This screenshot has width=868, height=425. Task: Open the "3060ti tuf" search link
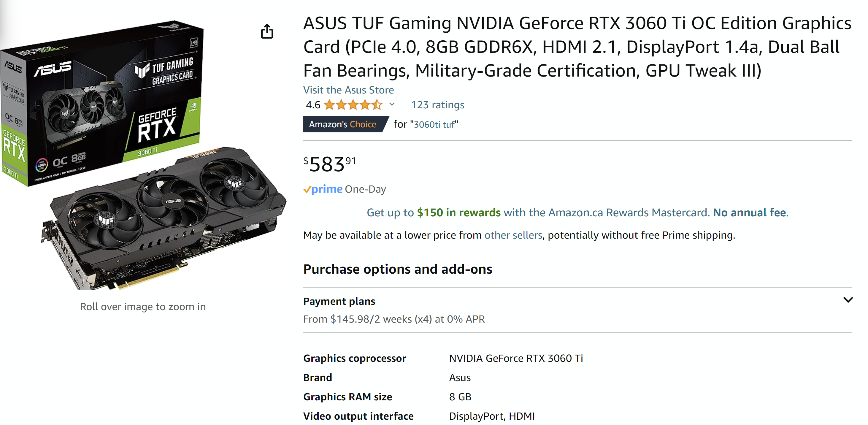(x=434, y=124)
